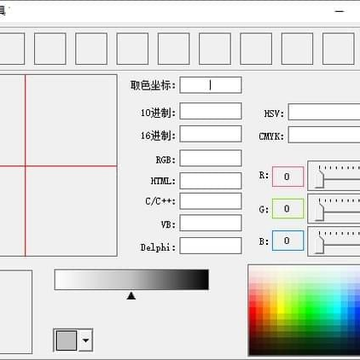This screenshot has height=360, width=360.
Task: Focus the Delphi color code field
Action: click(210, 246)
